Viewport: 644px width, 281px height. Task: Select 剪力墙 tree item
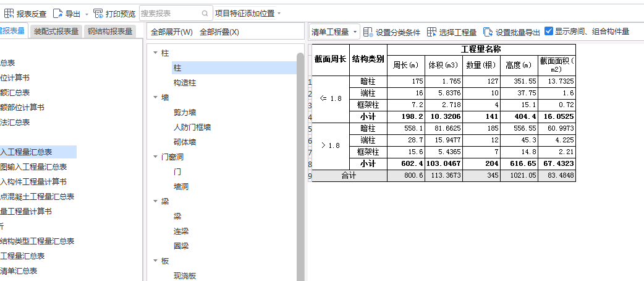(185, 112)
